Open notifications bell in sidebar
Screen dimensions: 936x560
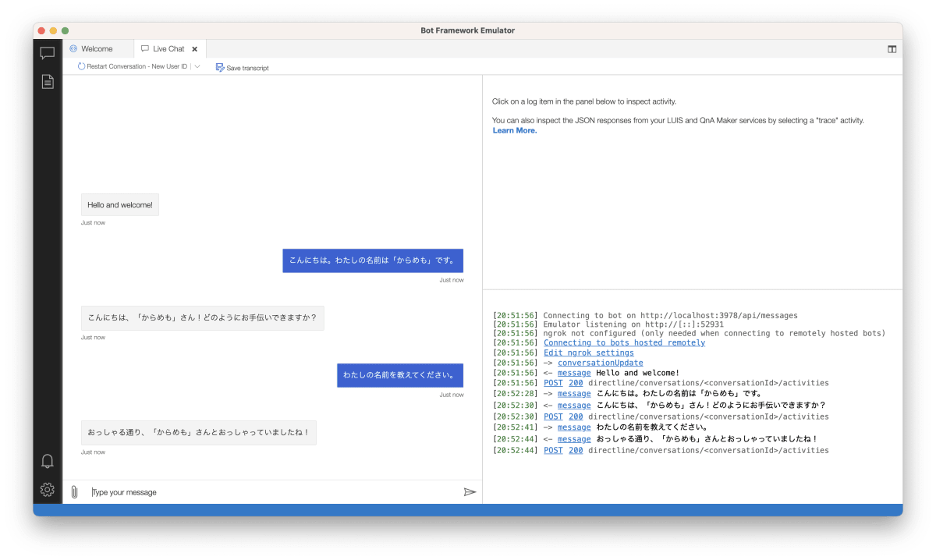[x=48, y=461]
